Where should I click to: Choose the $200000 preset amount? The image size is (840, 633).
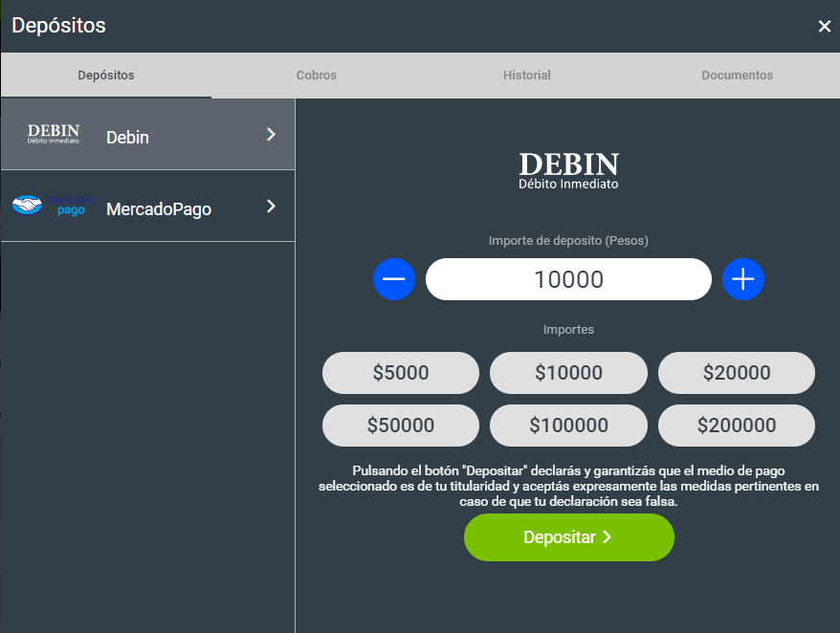[x=737, y=426]
